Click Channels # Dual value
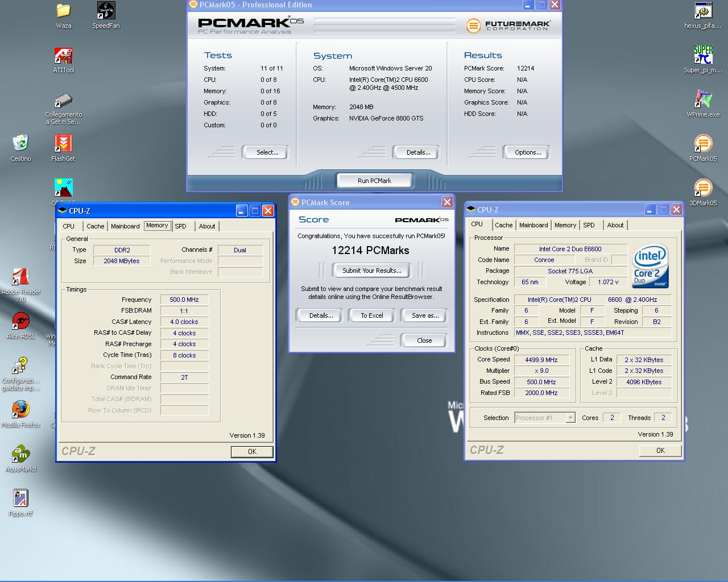The image size is (728, 582). click(x=240, y=250)
